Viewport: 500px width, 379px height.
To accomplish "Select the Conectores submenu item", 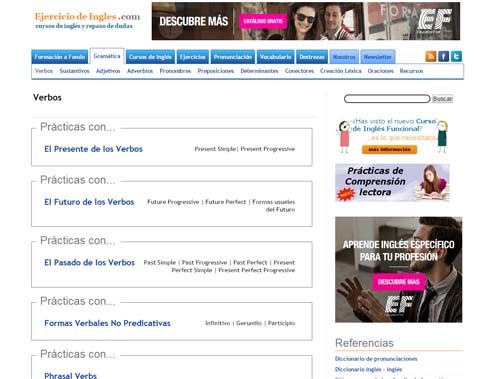I will [x=299, y=71].
